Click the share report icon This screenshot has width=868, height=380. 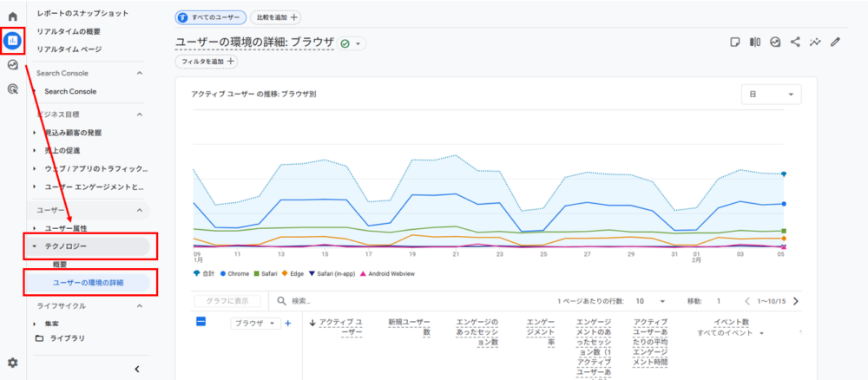point(795,42)
